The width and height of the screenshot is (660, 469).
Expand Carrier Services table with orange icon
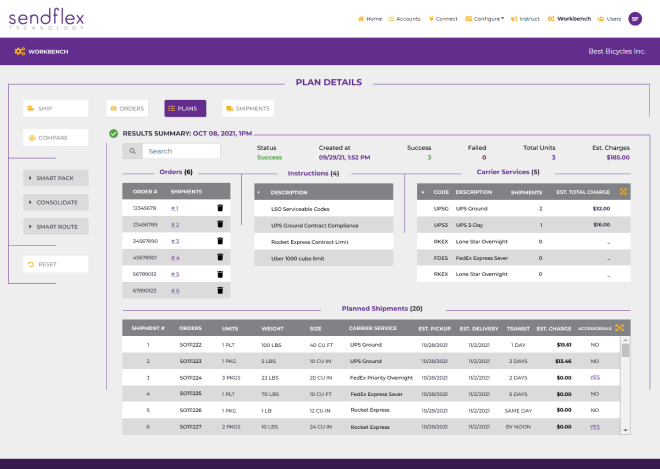pyautogui.click(x=624, y=191)
